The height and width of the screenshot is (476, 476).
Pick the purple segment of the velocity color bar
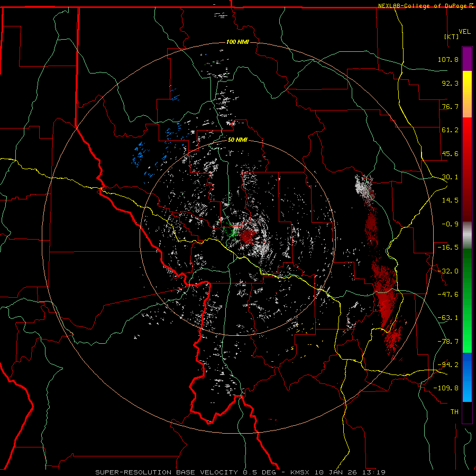[x=467, y=59]
